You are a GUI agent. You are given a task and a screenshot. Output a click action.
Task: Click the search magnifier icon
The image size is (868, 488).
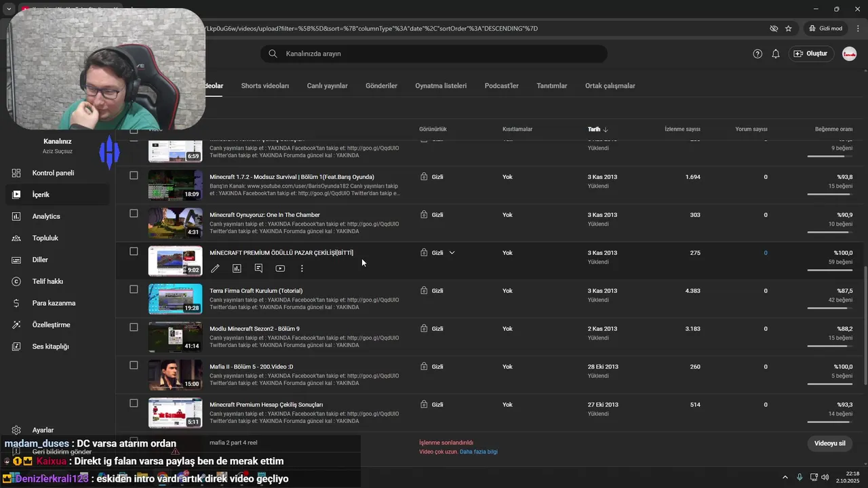click(x=273, y=54)
